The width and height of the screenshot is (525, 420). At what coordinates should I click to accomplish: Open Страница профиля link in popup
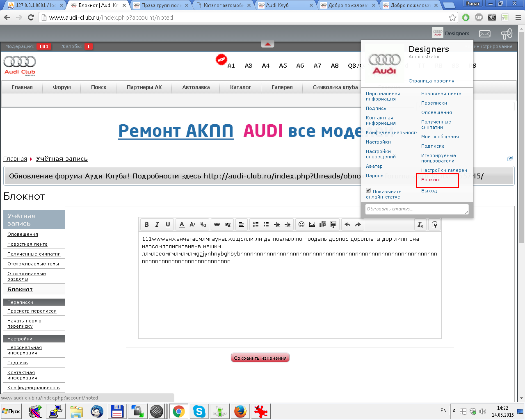(431, 81)
